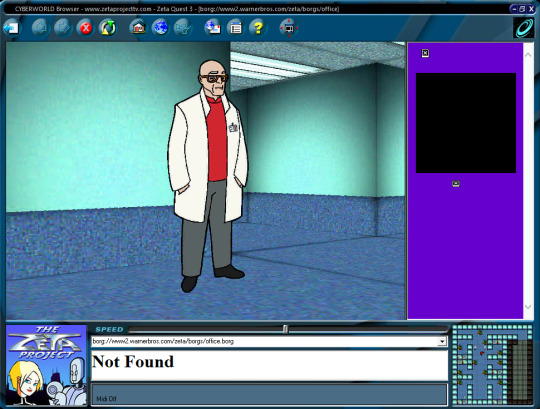Screen dimensions: 540x409
Task: Adjust the SPEED slider handle
Action: 285,329
